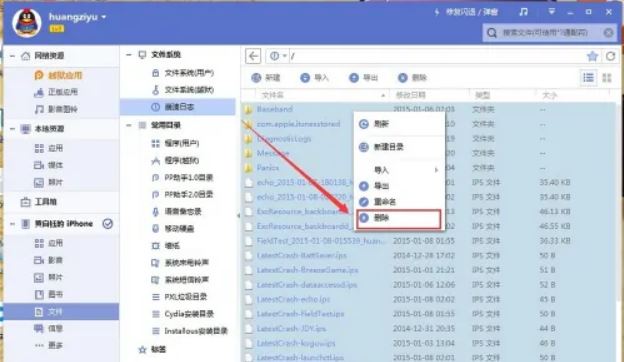Select 文件系统(用户) in the file tree
624x362 pixels.
click(x=183, y=73)
